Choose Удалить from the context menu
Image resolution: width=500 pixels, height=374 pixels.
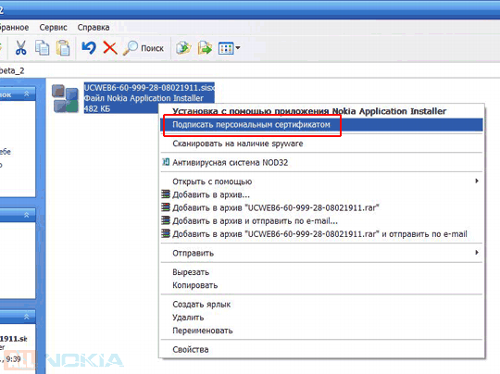322,317
